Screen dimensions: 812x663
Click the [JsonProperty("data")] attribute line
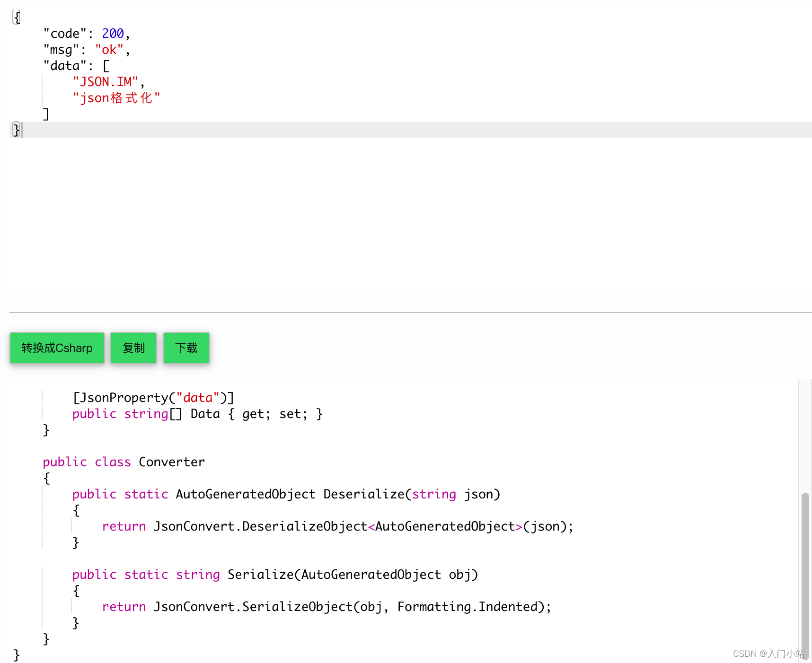[x=154, y=398]
